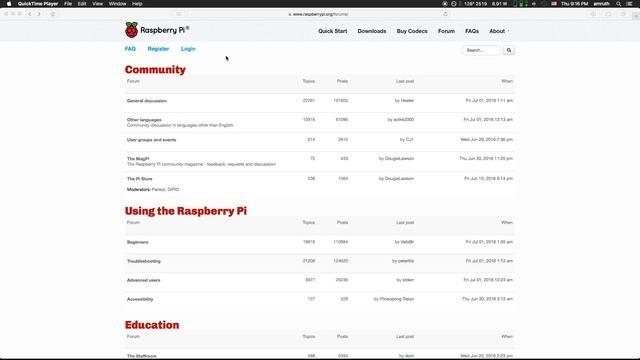The image size is (640, 360).
Task: Open Downloads in site navigation
Action: [x=372, y=31]
